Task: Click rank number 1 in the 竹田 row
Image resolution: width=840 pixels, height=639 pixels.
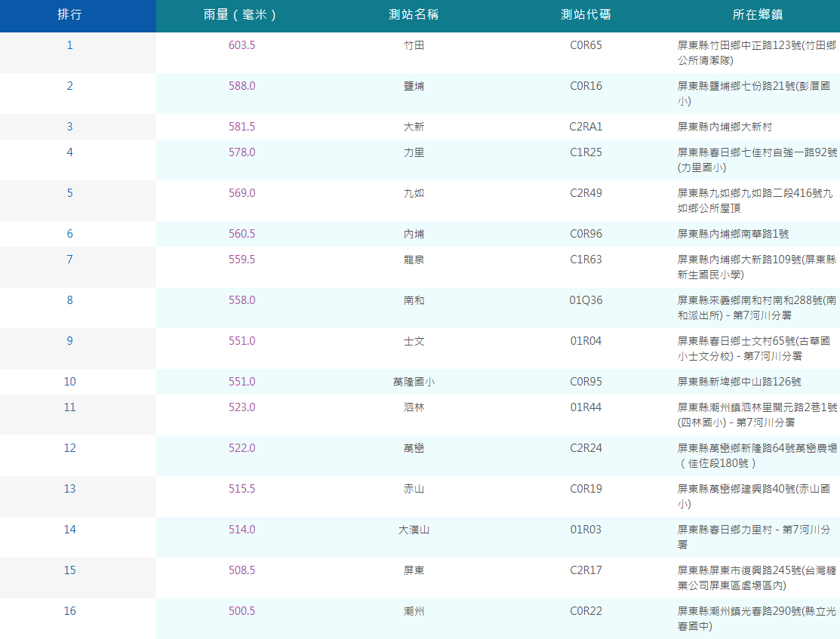Action: coord(69,45)
